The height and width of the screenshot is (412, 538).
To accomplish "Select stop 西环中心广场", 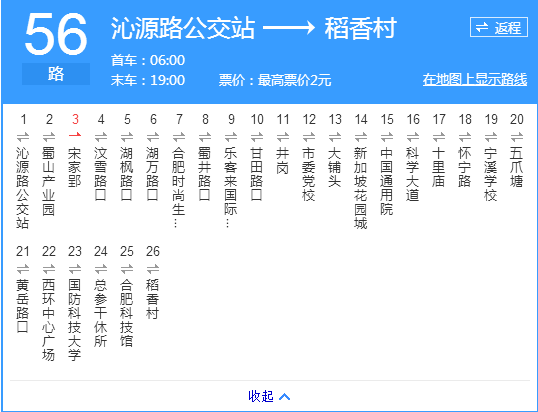I will [x=49, y=320].
